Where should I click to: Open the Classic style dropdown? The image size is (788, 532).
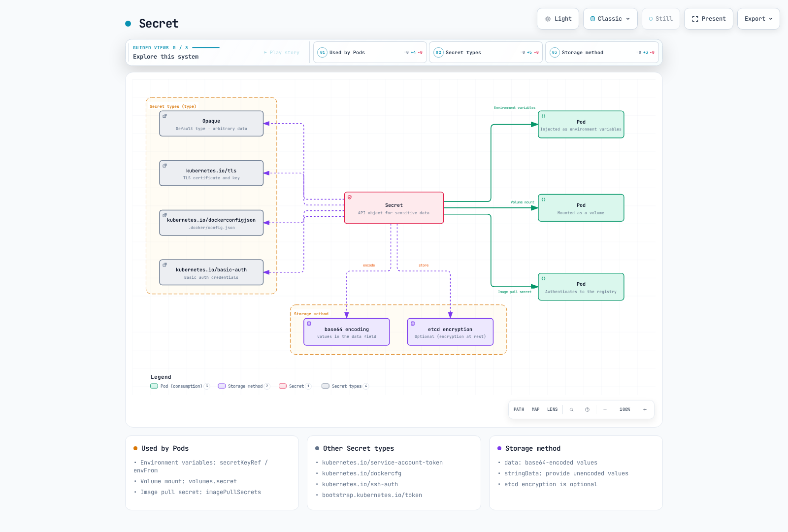(x=610, y=19)
